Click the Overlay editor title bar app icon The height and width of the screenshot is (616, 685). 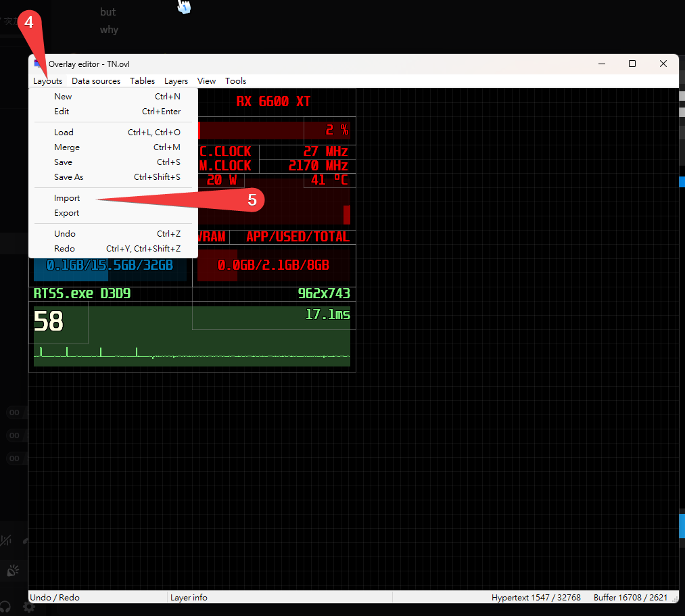[x=39, y=64]
